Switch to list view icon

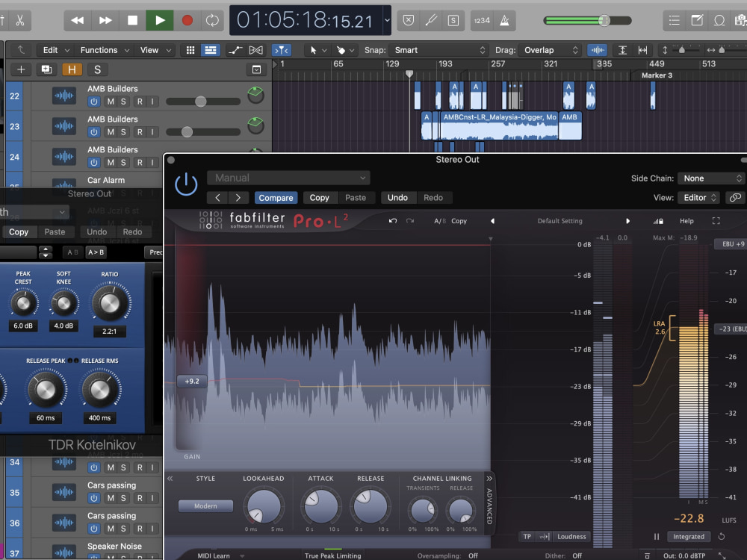click(x=210, y=50)
